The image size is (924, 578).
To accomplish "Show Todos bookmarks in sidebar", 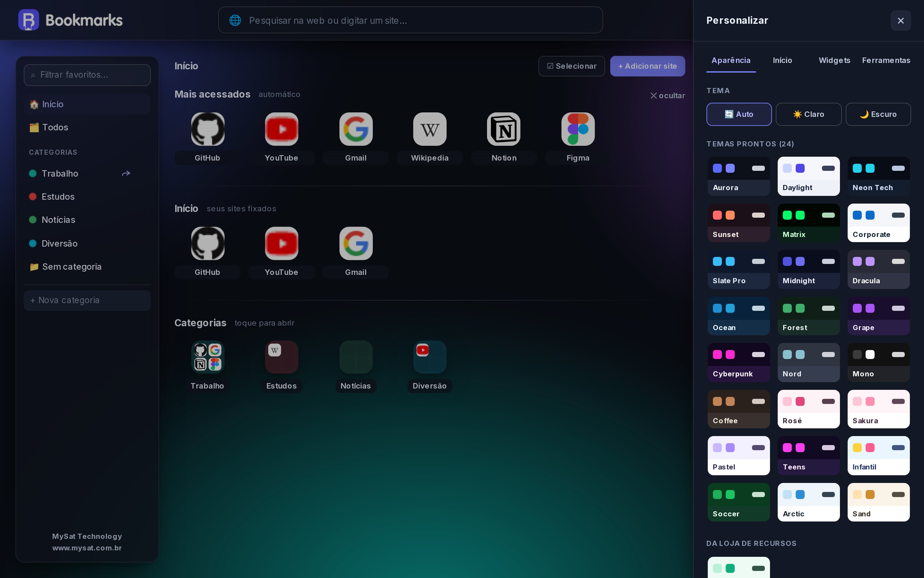I will [87, 127].
